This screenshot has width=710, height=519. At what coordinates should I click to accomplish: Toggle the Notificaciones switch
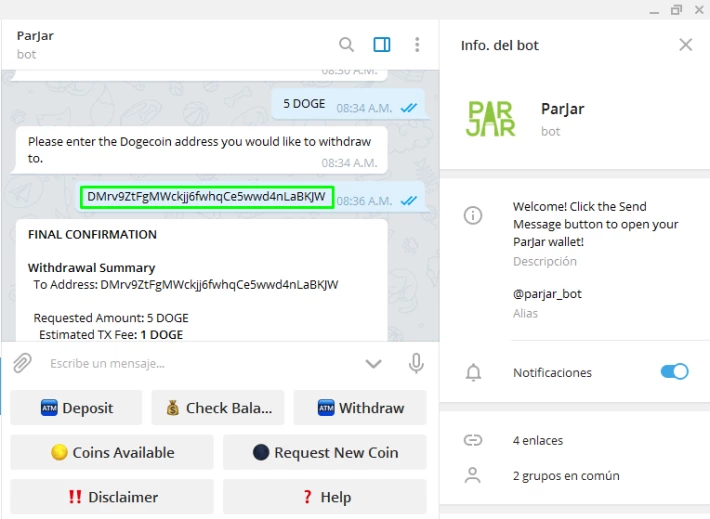[674, 372]
